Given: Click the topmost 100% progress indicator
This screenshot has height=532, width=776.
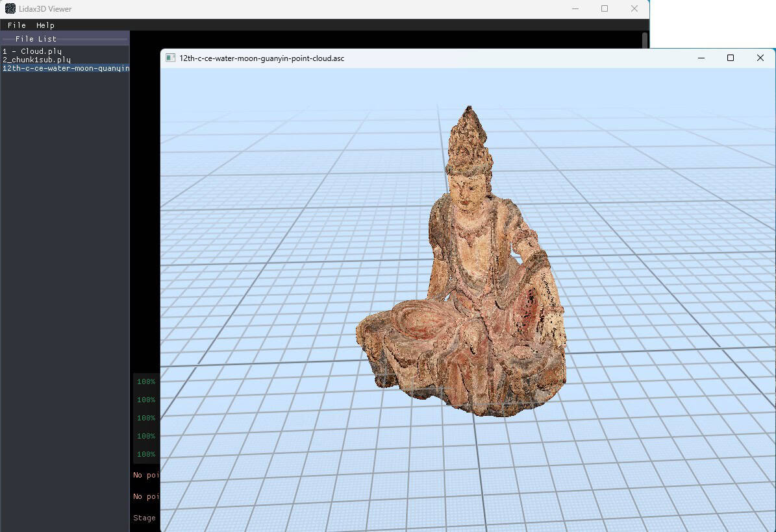Looking at the screenshot, I should click(146, 382).
